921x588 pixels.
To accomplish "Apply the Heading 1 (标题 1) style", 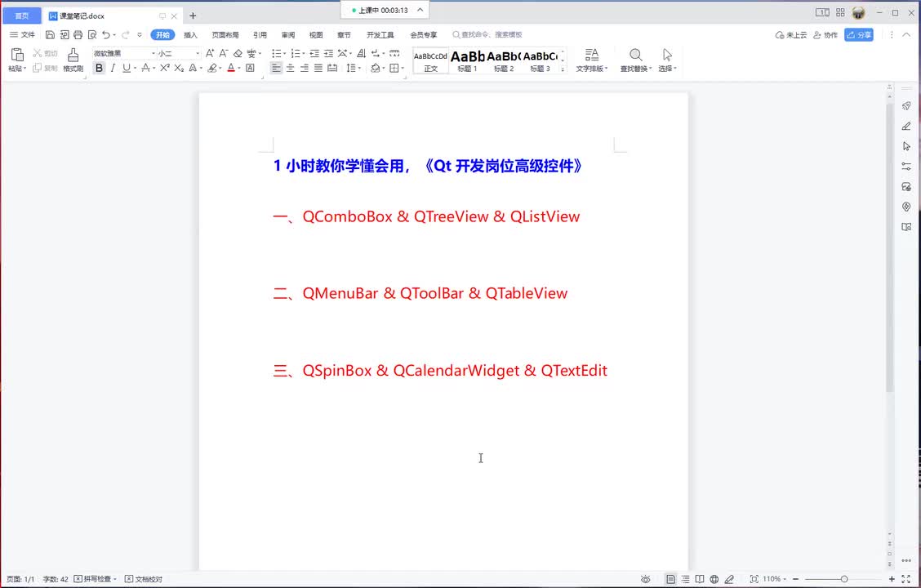I will click(468, 60).
